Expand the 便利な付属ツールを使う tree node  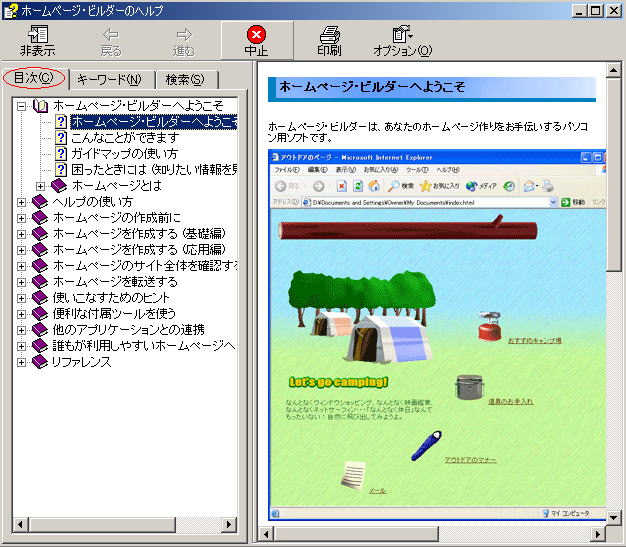coord(22,314)
